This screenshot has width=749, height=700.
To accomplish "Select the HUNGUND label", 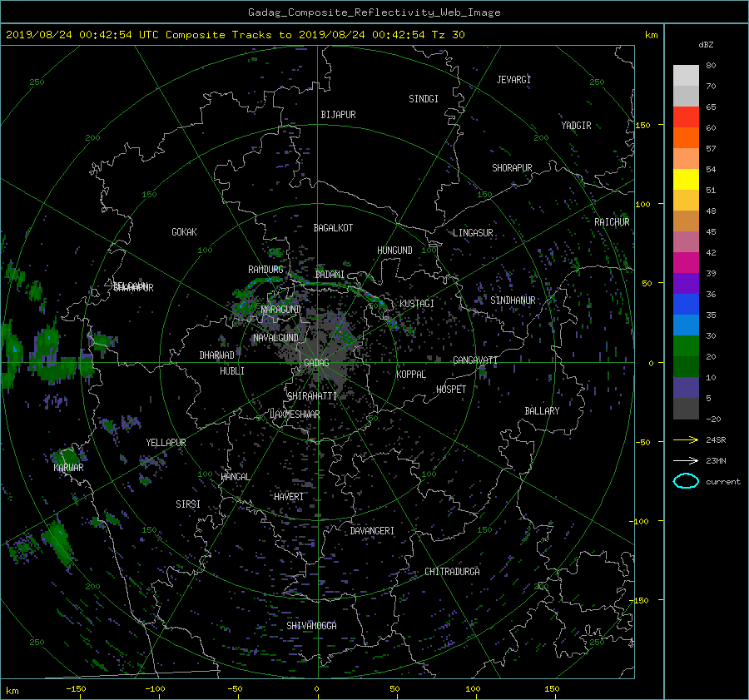I will tap(394, 250).
